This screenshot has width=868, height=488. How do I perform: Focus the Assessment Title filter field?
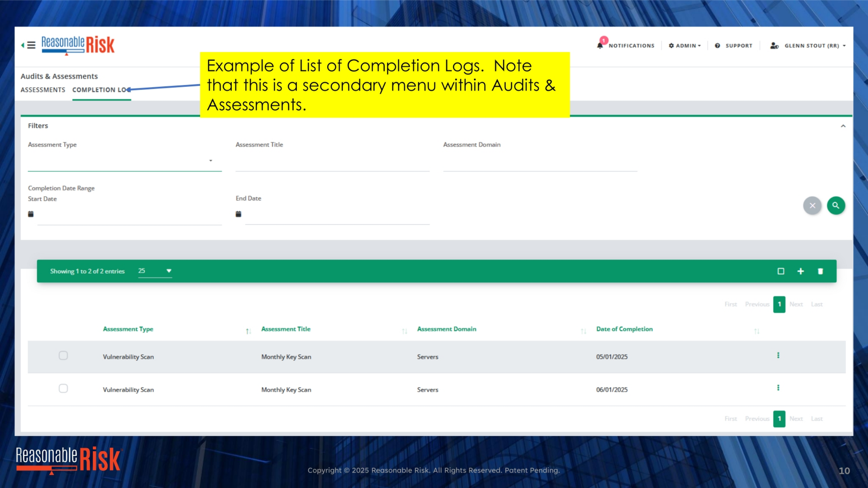pos(332,162)
